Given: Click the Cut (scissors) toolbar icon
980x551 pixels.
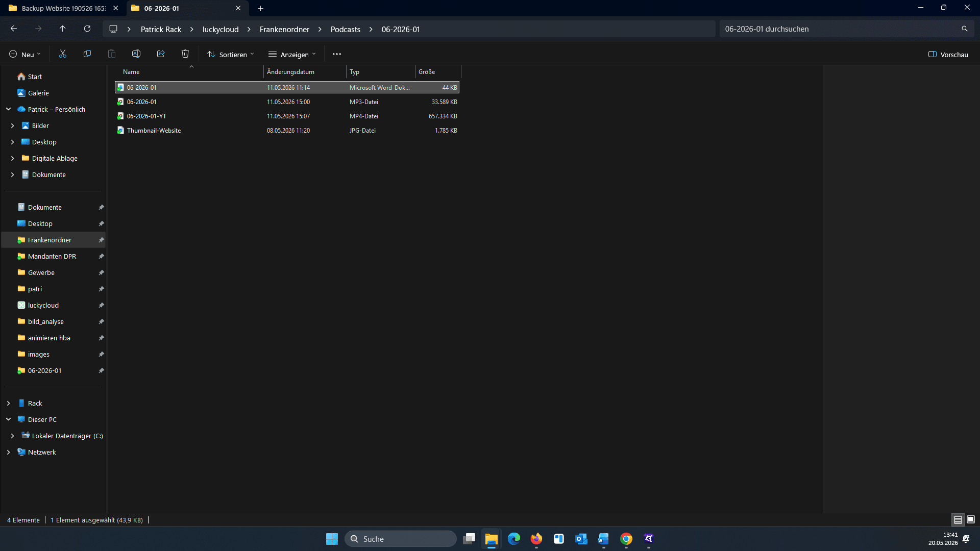Looking at the screenshot, I should (x=63, y=54).
